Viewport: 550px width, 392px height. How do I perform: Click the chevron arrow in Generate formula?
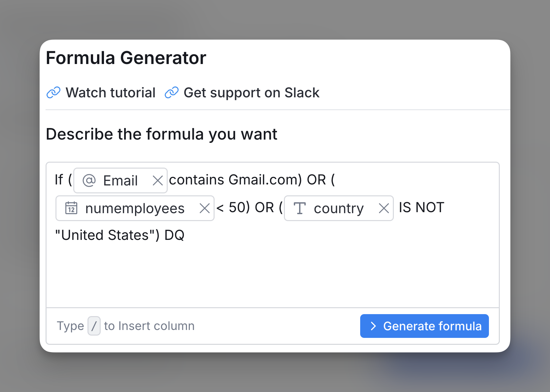point(373,326)
